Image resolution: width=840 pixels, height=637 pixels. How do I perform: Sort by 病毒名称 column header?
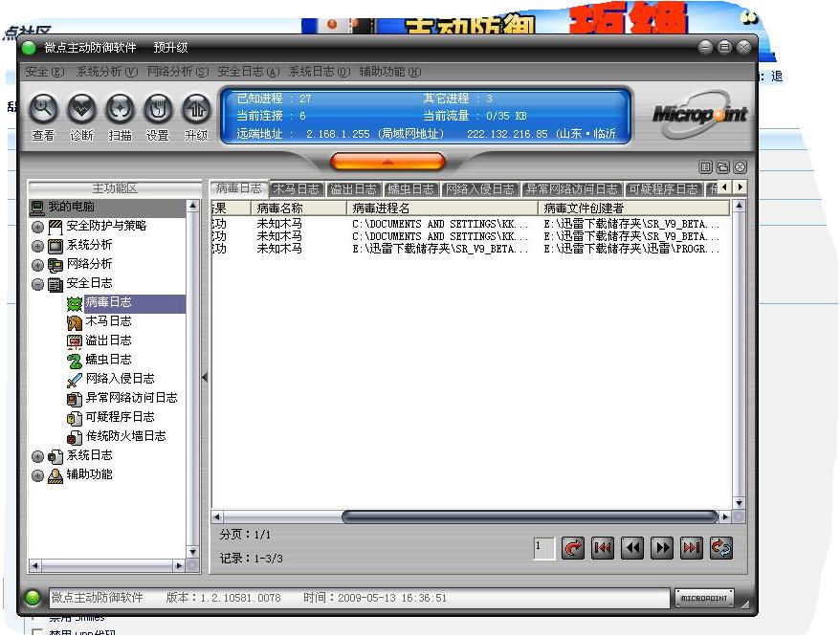pos(298,209)
